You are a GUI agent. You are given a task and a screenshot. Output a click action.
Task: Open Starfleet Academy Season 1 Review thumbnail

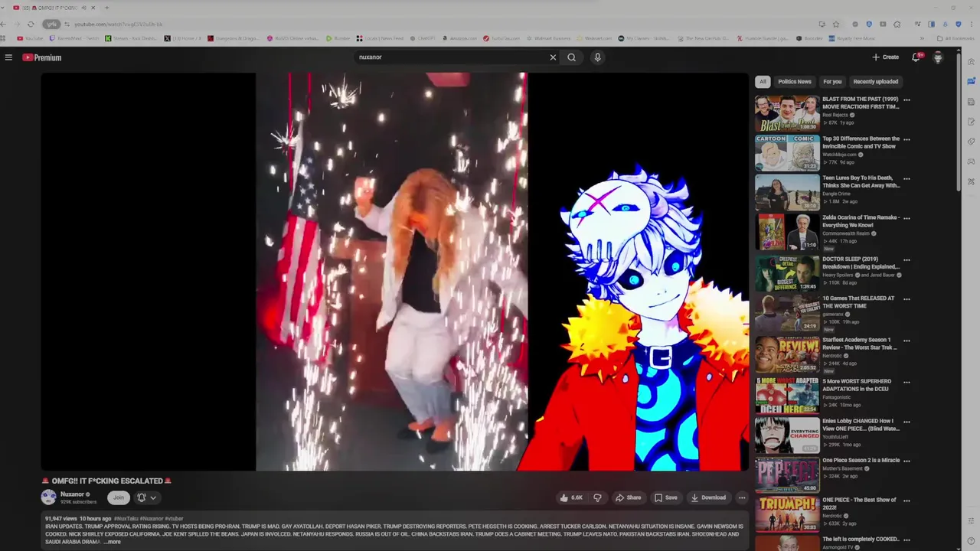787,354
